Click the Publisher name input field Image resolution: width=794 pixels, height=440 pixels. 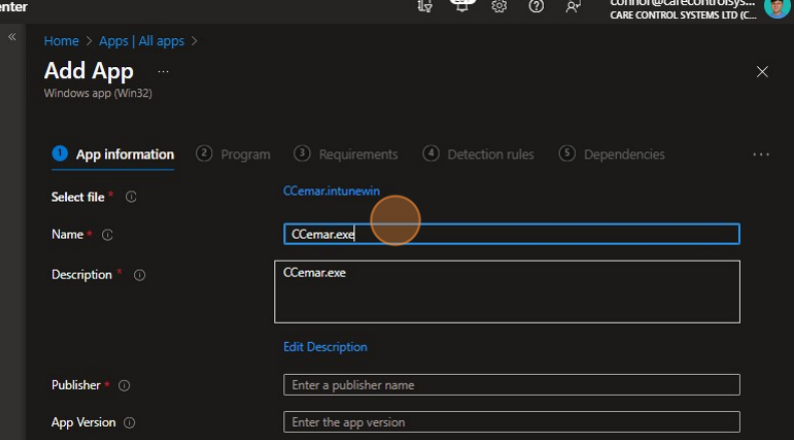[511, 385]
